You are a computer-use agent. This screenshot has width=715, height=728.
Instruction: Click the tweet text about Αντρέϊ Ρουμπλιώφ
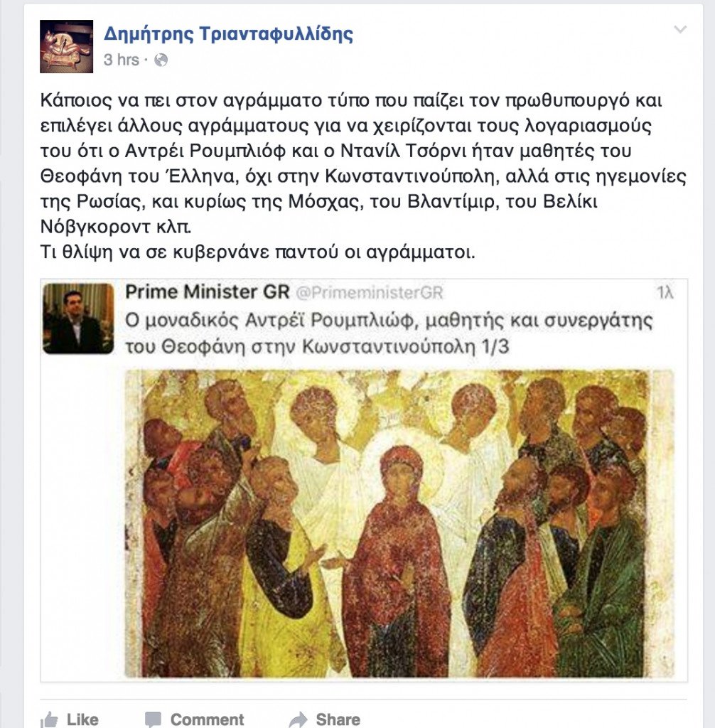389,333
